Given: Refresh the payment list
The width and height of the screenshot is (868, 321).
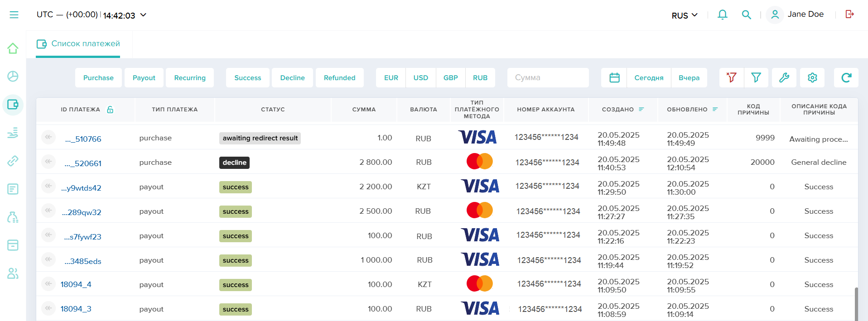Looking at the screenshot, I should [x=846, y=78].
